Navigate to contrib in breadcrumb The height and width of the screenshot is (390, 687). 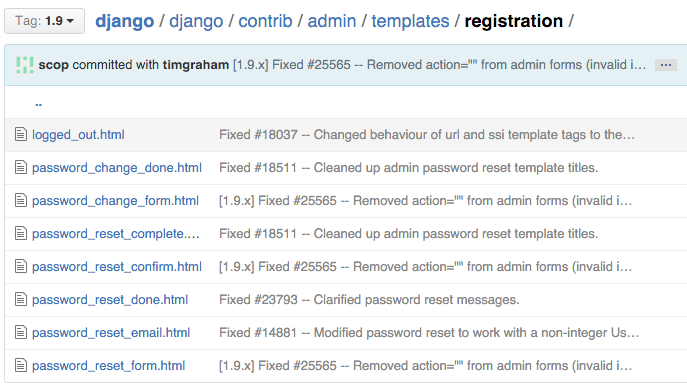tap(265, 21)
